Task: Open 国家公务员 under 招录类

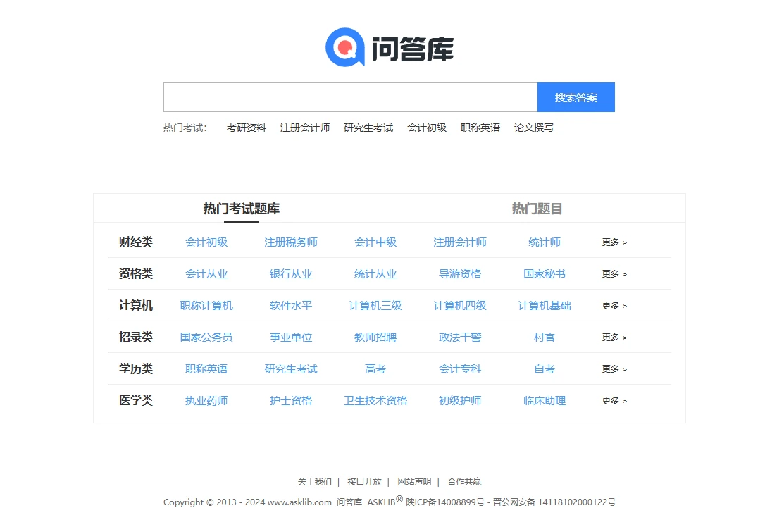Action: point(206,337)
